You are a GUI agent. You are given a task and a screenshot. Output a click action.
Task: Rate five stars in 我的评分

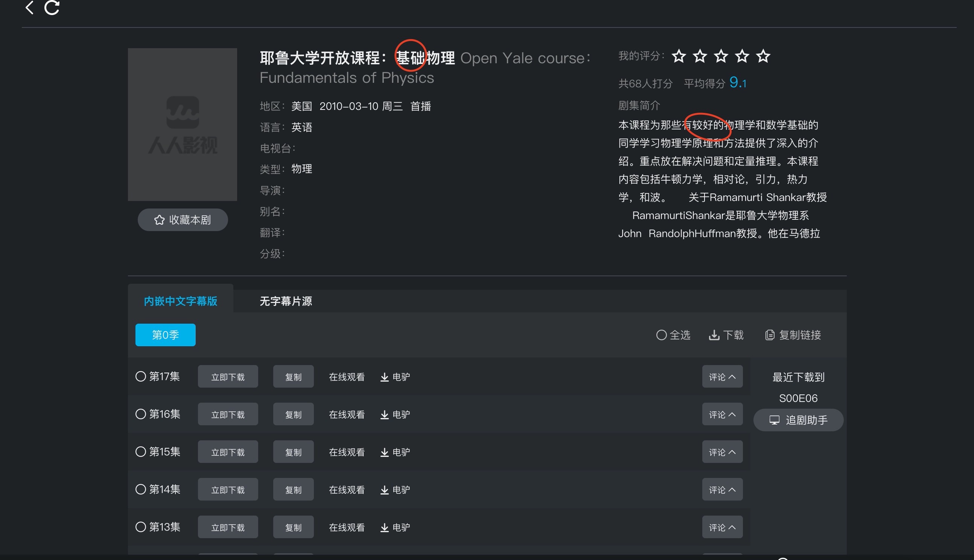point(763,56)
